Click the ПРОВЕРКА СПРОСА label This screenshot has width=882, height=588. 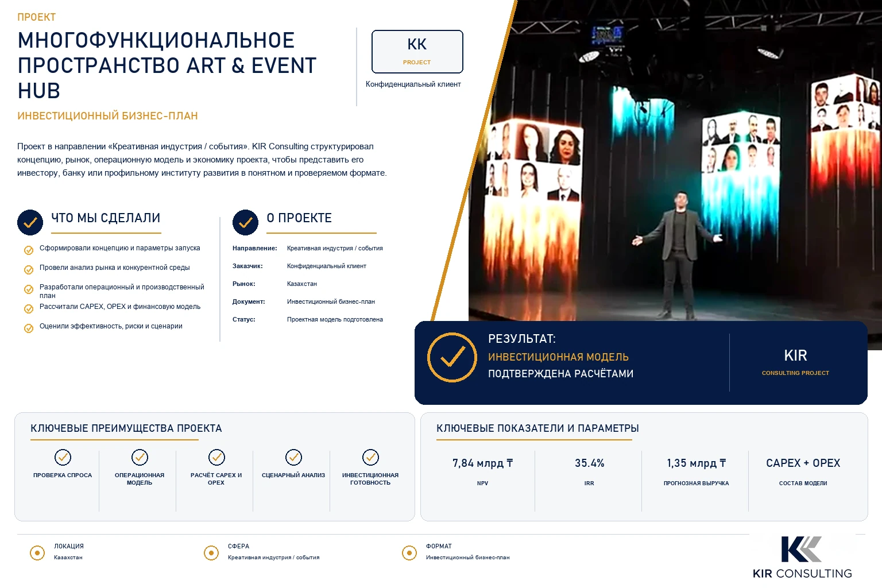point(63,475)
